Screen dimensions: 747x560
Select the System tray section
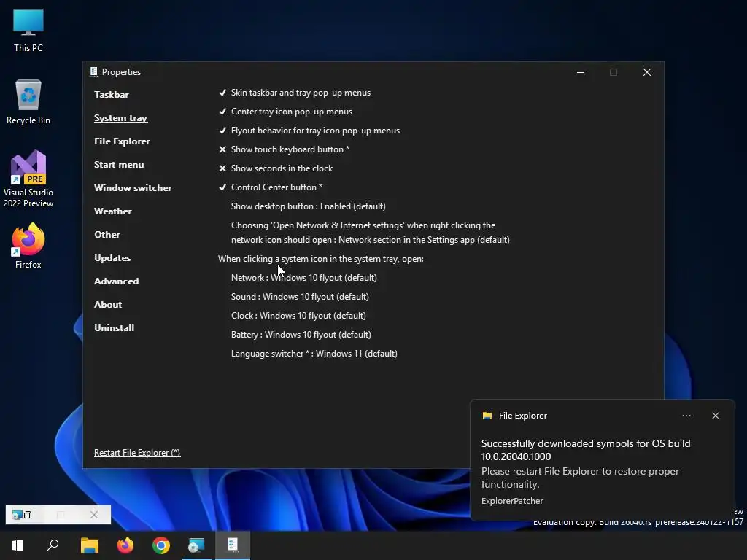120,118
